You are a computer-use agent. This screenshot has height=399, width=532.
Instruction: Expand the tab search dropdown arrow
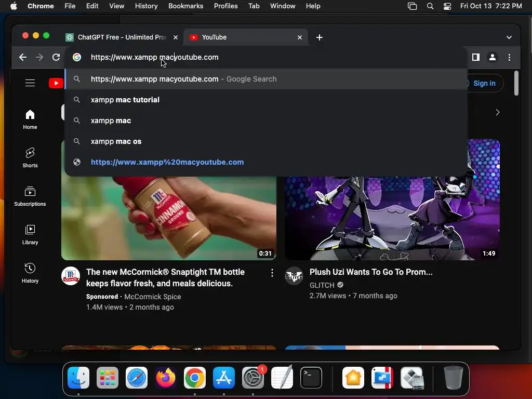509,37
